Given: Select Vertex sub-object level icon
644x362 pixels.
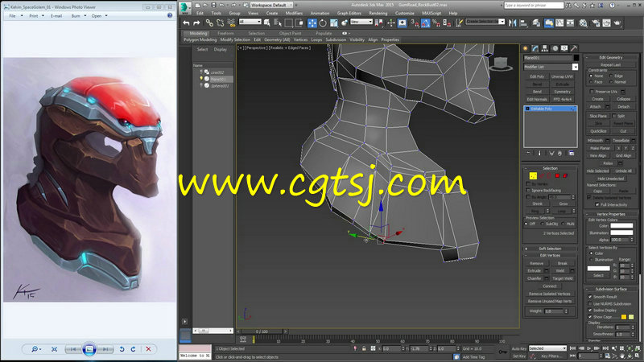Looking at the screenshot, I should click(533, 175).
